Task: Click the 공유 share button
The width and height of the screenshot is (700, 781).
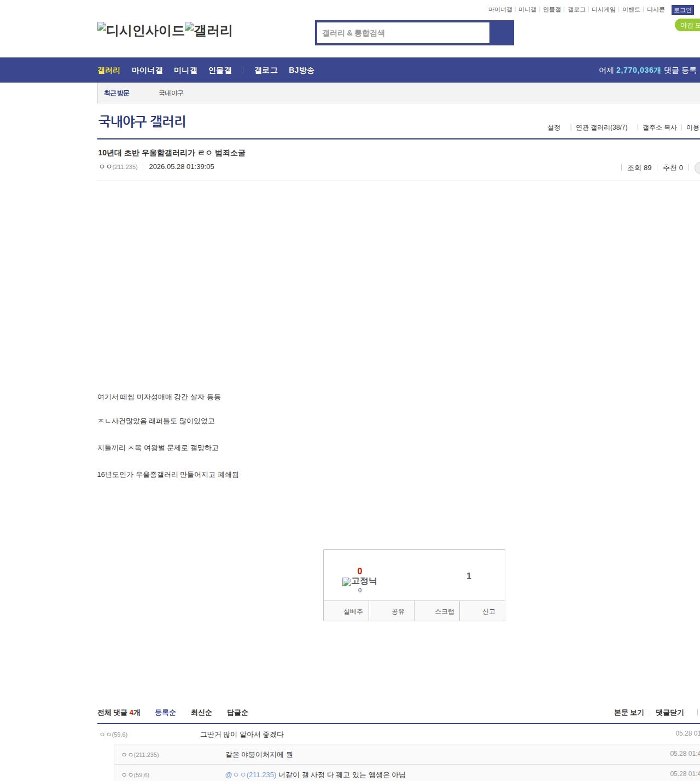Action: click(392, 611)
